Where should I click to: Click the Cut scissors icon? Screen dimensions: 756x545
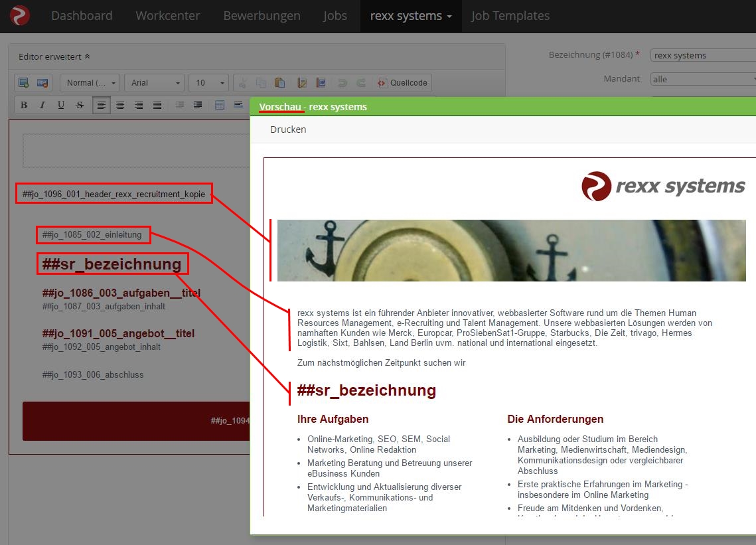(x=242, y=83)
